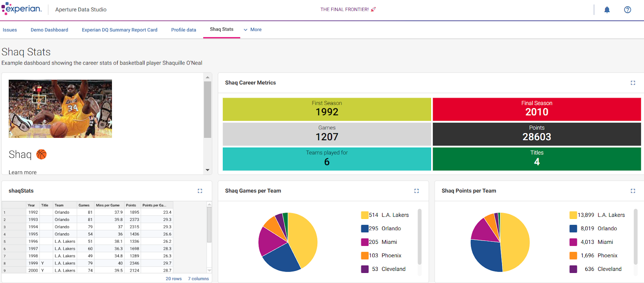The width and height of the screenshot is (644, 283).
Task: Open the notifications bell icon
Action: (607, 10)
